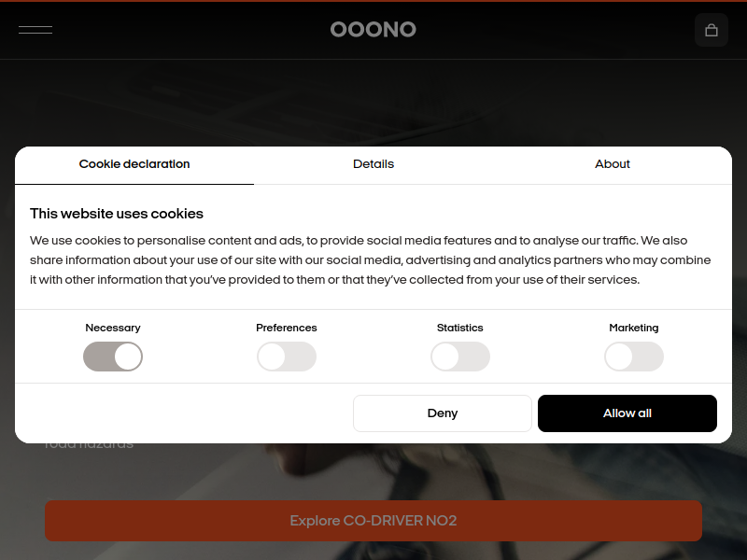Click the Marketing label text
The image size is (747, 560).
634,328
